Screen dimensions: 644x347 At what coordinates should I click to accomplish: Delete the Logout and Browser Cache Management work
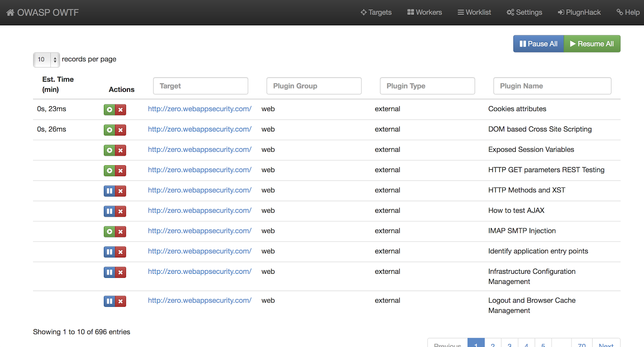click(120, 301)
